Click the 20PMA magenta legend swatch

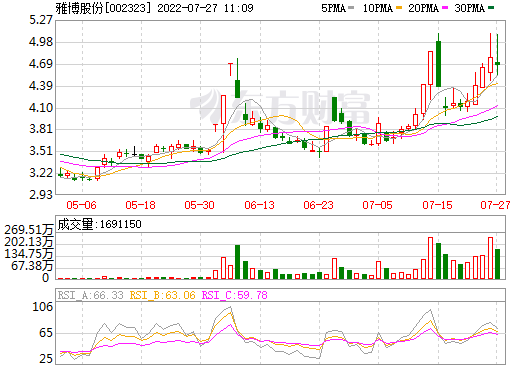click(x=445, y=8)
